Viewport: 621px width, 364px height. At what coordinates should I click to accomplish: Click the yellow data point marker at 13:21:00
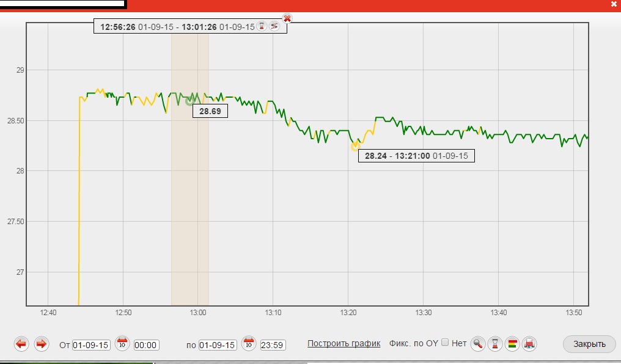click(x=355, y=147)
